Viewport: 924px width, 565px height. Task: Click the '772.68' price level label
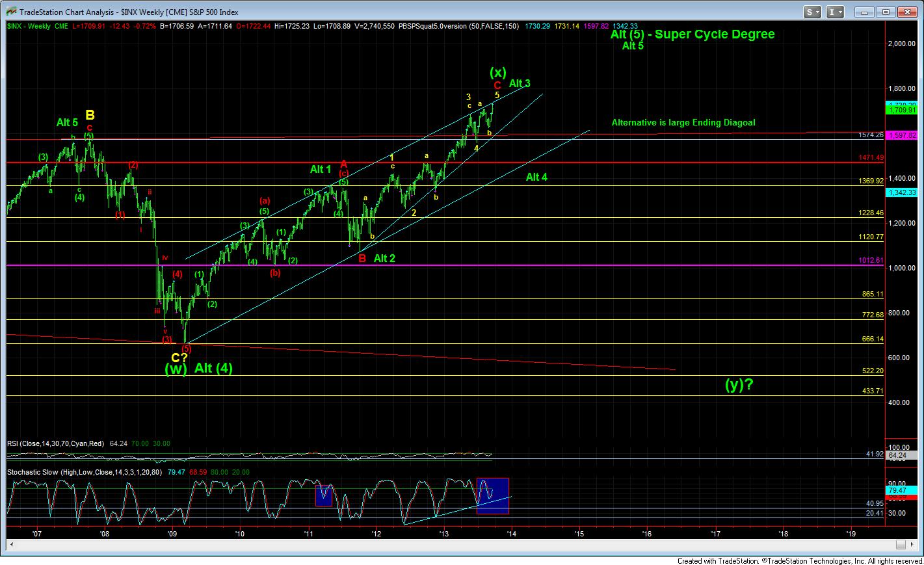(873, 315)
